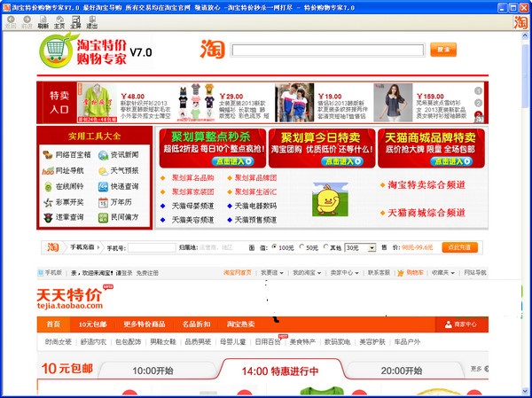The width and height of the screenshot is (532, 398).
Task: Click the 免费注册 link
Action: coord(147,273)
